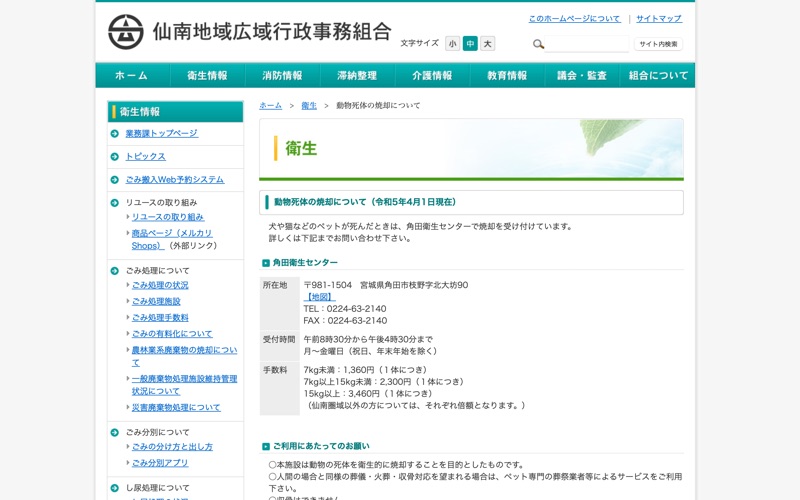
Task: Open 商品ページ（メルカリShops） external link
Action: click(x=171, y=239)
